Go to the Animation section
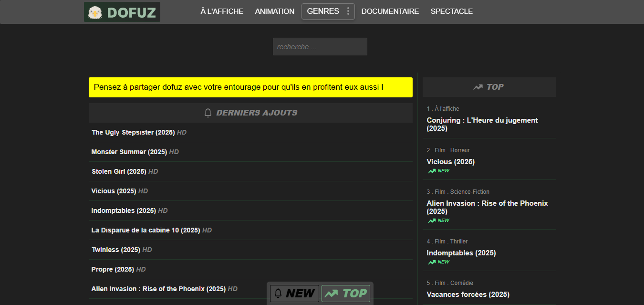644x305 pixels. (275, 11)
